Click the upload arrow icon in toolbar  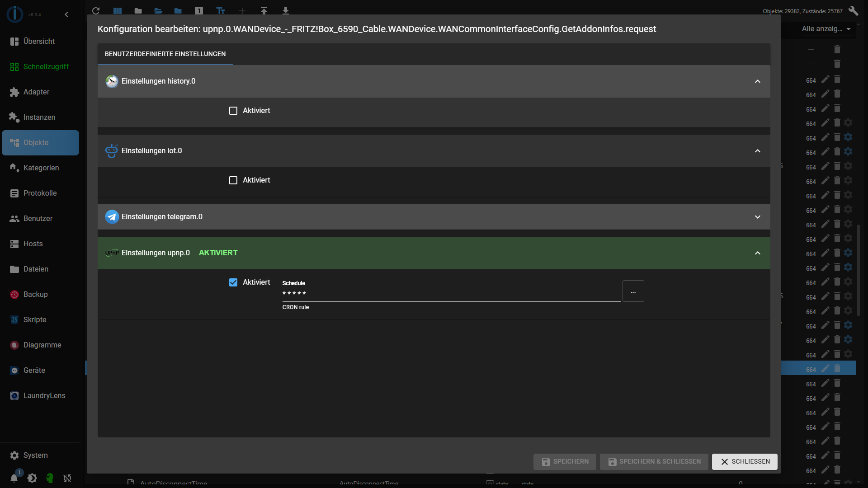coord(264,11)
